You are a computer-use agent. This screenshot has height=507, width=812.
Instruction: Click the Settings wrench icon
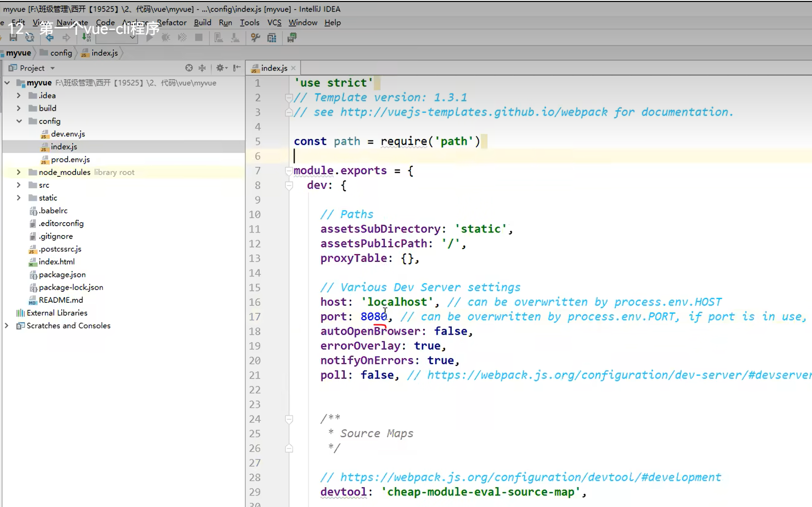[255, 37]
